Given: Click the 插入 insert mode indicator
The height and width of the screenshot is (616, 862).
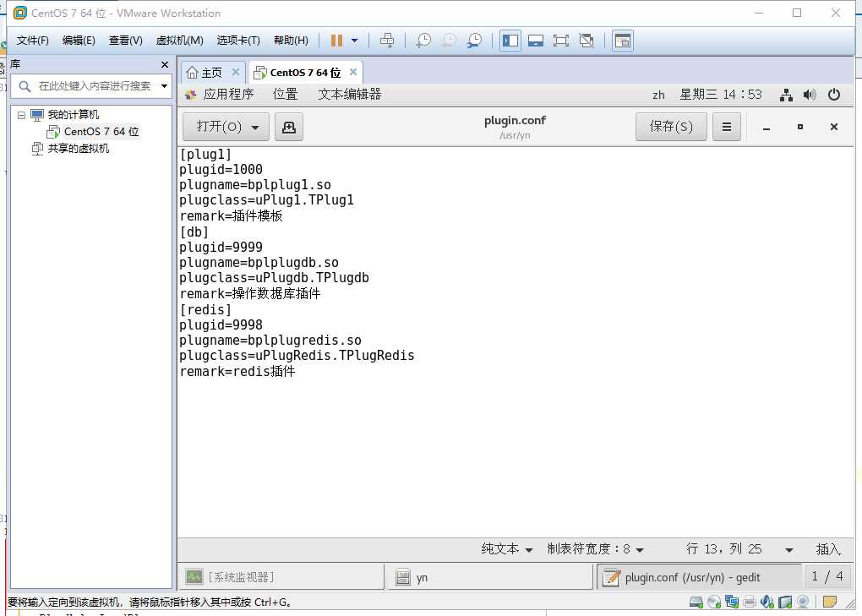Looking at the screenshot, I should point(828,549).
